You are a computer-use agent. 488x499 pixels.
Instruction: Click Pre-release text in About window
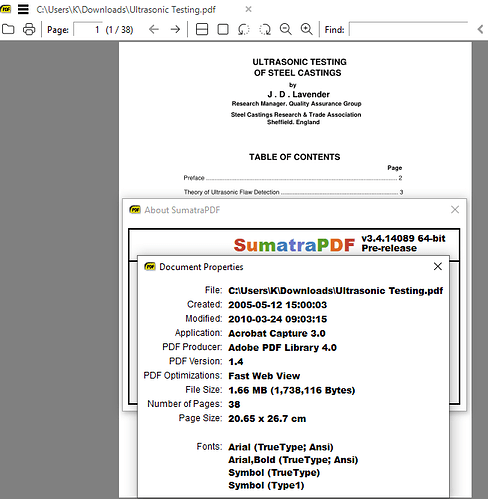tap(389, 248)
